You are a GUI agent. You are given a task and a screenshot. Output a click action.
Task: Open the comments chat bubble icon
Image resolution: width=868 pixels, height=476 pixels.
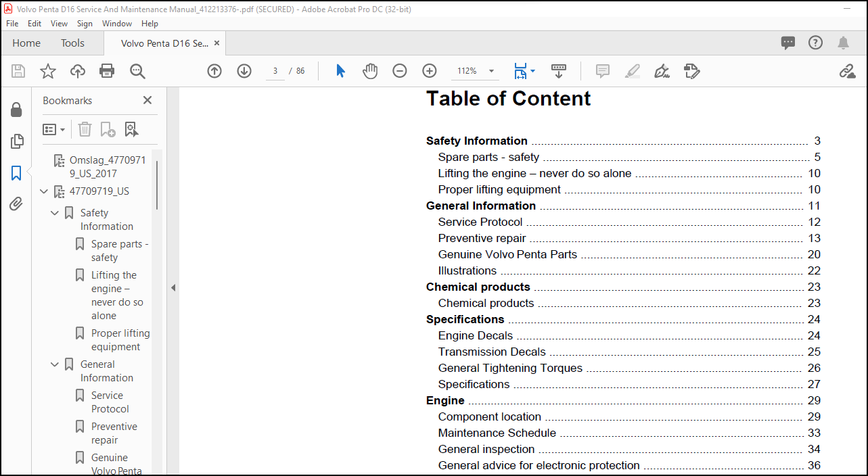(x=788, y=43)
